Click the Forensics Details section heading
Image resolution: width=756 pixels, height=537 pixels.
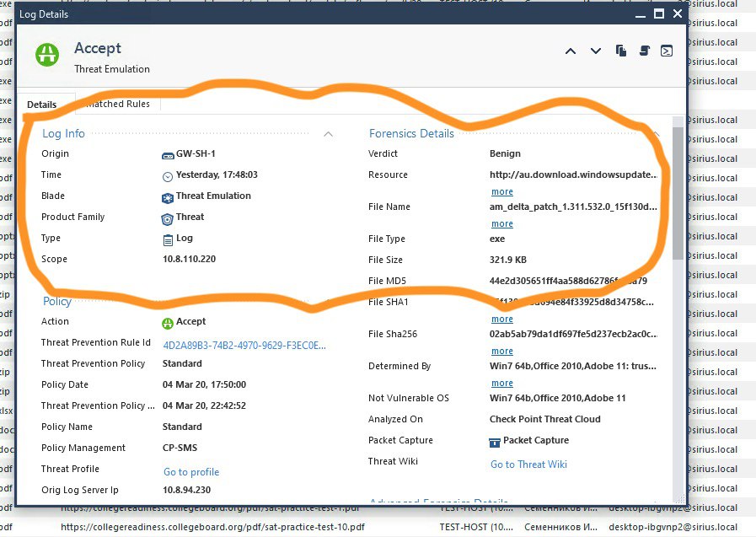[x=411, y=133]
